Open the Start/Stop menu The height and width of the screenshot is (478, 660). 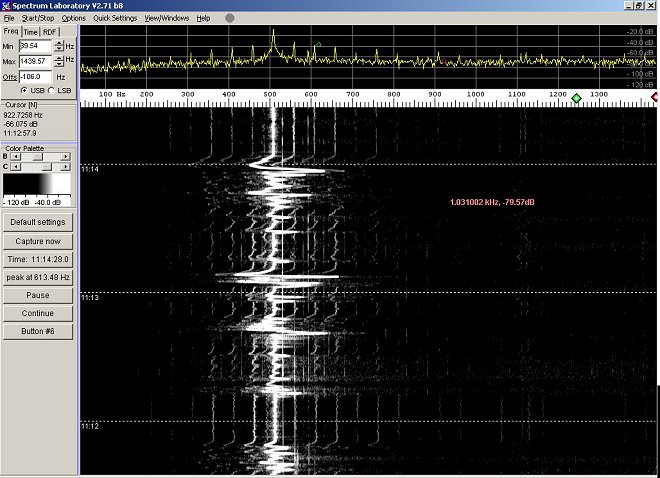point(38,18)
